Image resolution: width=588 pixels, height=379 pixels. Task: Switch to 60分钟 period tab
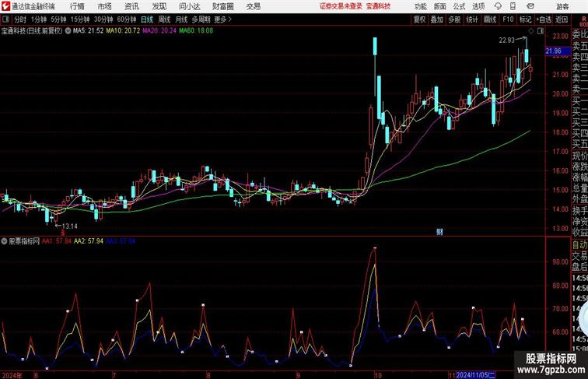(x=127, y=19)
